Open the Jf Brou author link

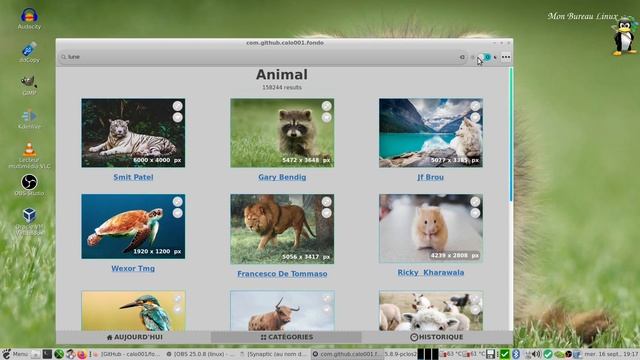click(x=431, y=177)
